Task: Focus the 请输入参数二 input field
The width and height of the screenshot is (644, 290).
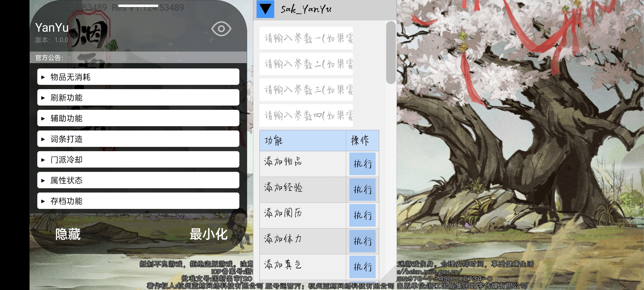Action: coord(306,64)
